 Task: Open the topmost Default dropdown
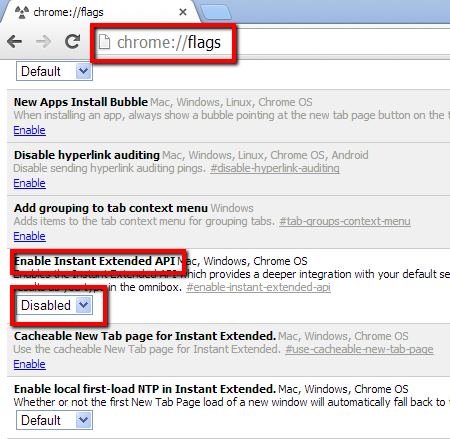point(54,71)
